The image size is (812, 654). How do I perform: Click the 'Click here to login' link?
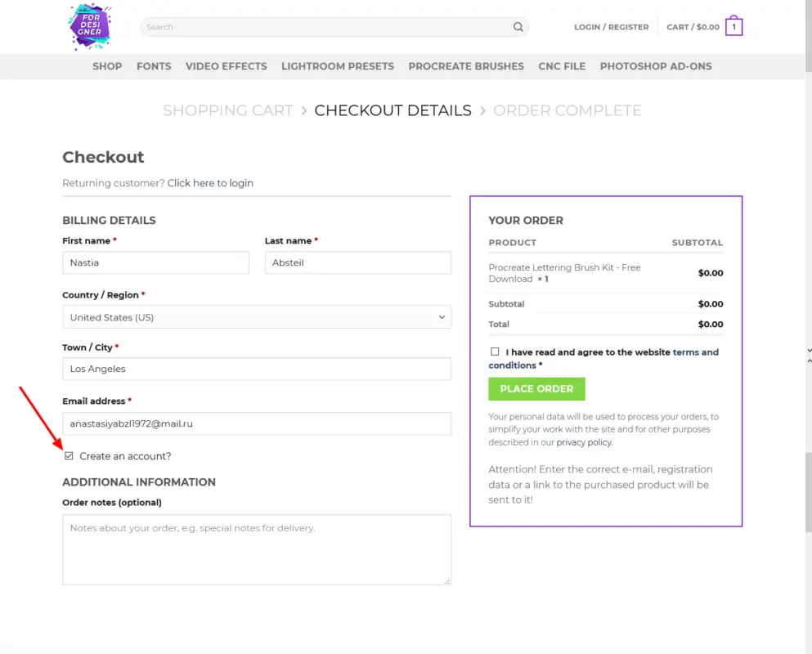[x=210, y=183]
